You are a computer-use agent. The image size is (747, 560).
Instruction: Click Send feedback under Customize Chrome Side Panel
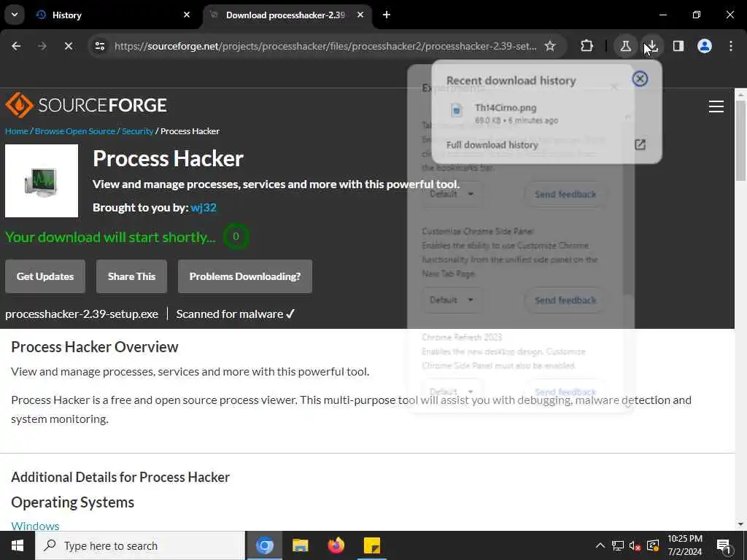[565, 300]
